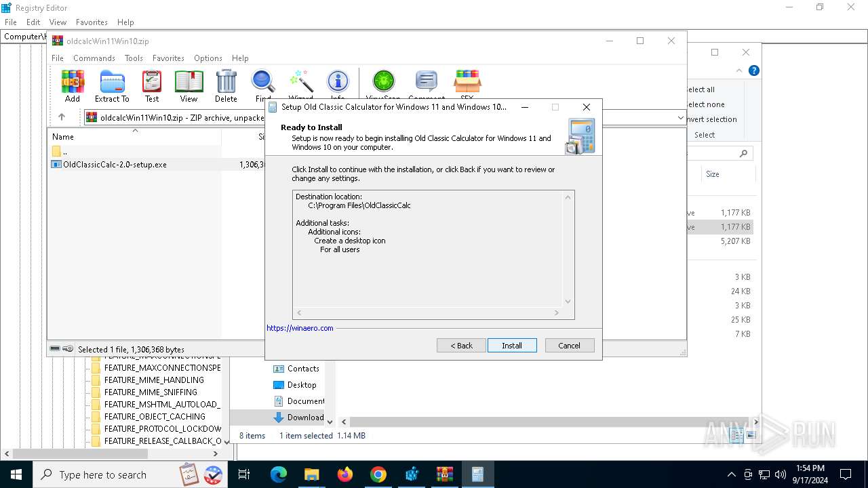Viewport: 868px width, 488px height.
Task: Open the View tool in WinRAR toolbar
Action: pos(189,86)
